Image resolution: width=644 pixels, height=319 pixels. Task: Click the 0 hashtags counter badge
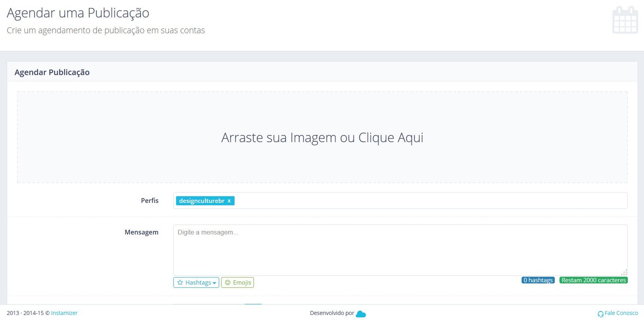click(538, 280)
